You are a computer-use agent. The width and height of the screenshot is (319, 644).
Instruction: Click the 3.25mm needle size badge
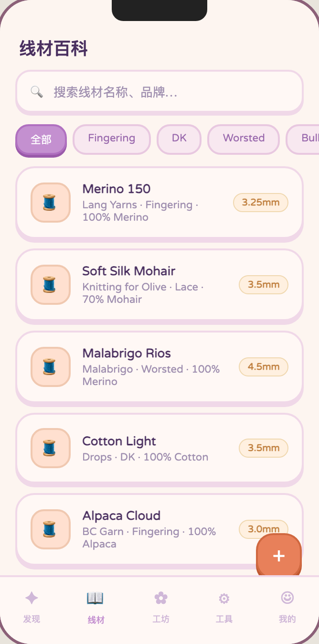[260, 203]
